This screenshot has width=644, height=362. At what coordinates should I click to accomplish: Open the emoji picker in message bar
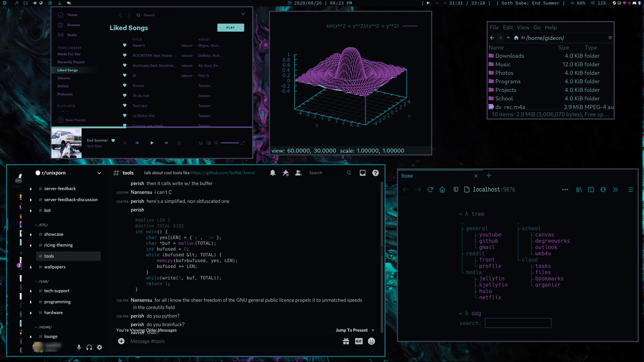371,341
